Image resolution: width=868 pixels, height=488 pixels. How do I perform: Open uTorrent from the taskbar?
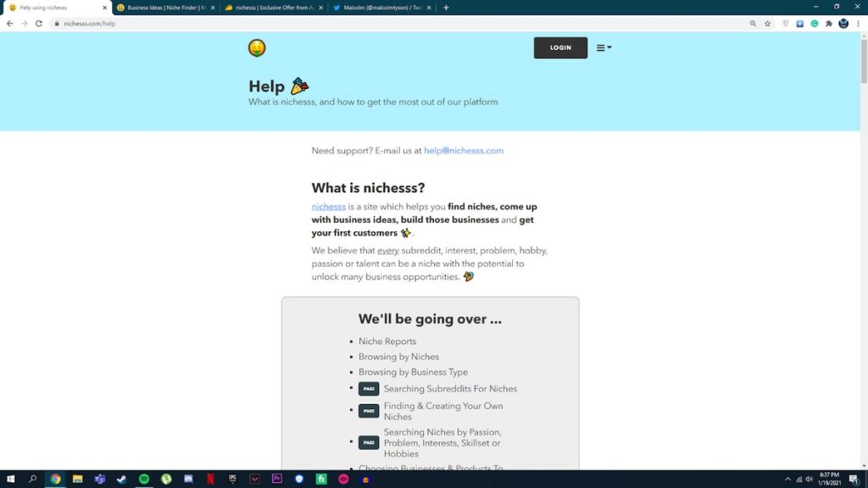[x=166, y=480]
